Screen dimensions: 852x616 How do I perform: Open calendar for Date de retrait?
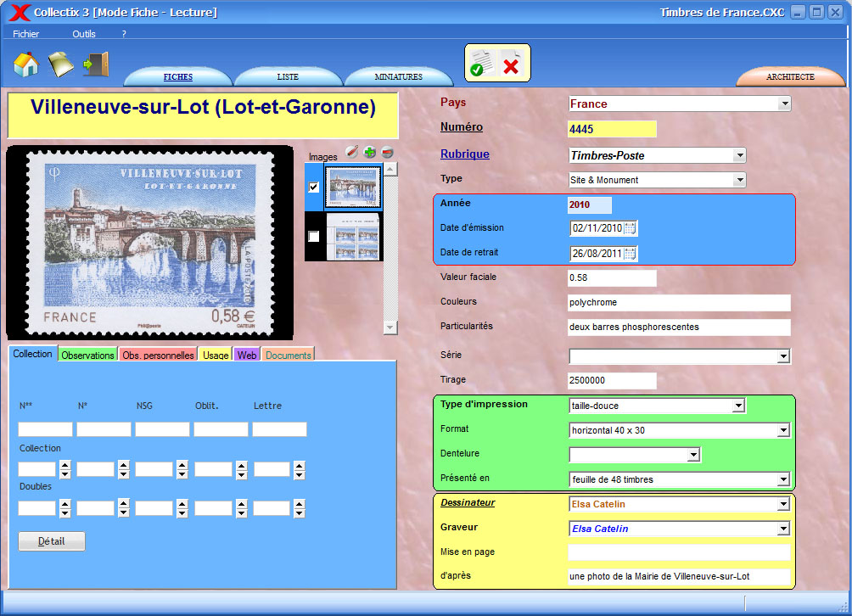click(630, 253)
